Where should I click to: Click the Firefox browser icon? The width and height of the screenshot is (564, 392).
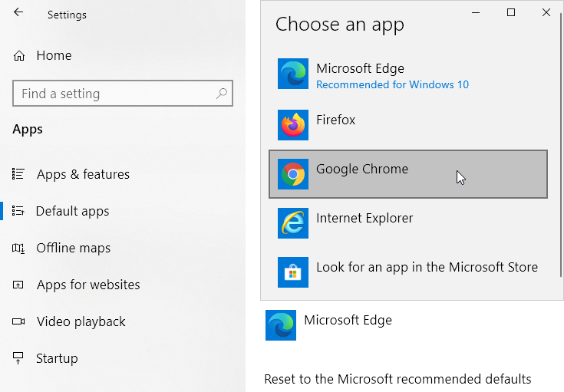point(293,125)
